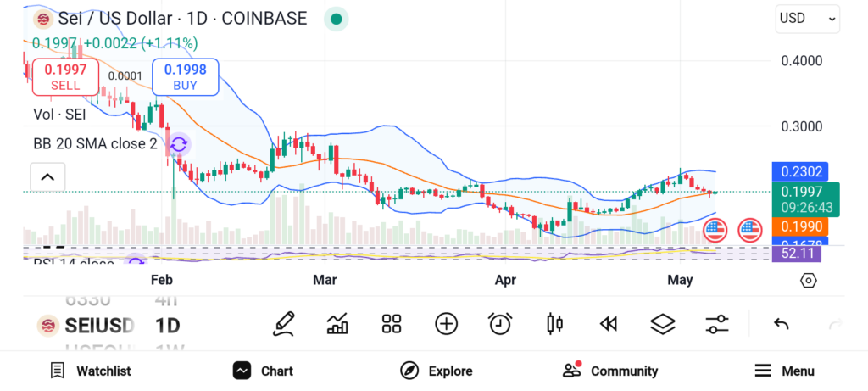
Task: Change chart type with candlestick icon
Action: coord(555,323)
